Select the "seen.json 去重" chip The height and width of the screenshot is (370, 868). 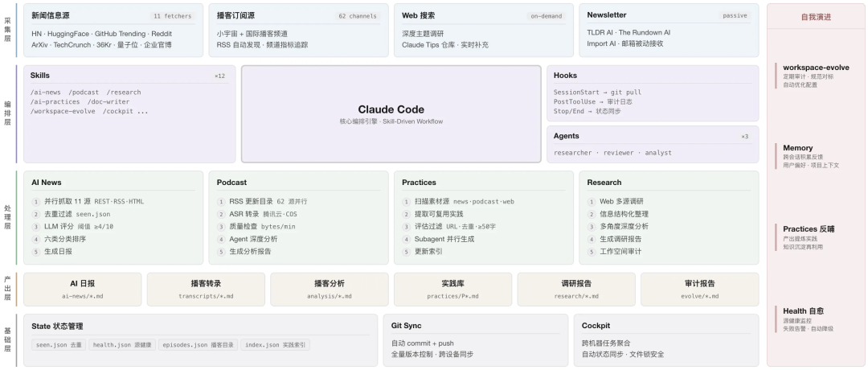(x=59, y=345)
